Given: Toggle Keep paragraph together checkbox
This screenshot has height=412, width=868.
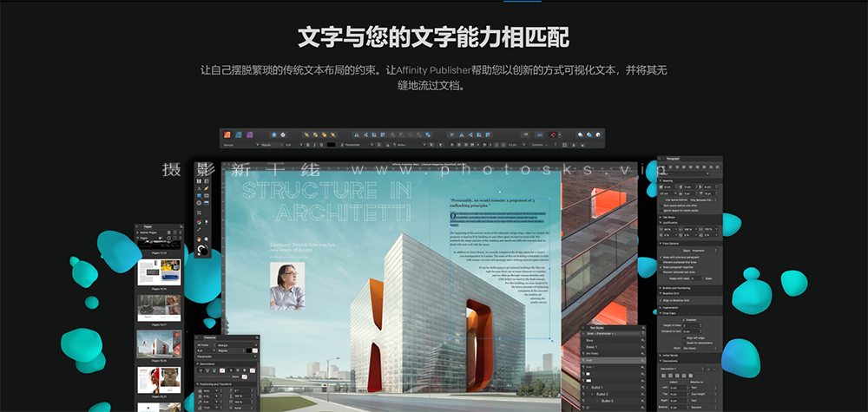Looking at the screenshot, I should pyautogui.click(x=661, y=267).
